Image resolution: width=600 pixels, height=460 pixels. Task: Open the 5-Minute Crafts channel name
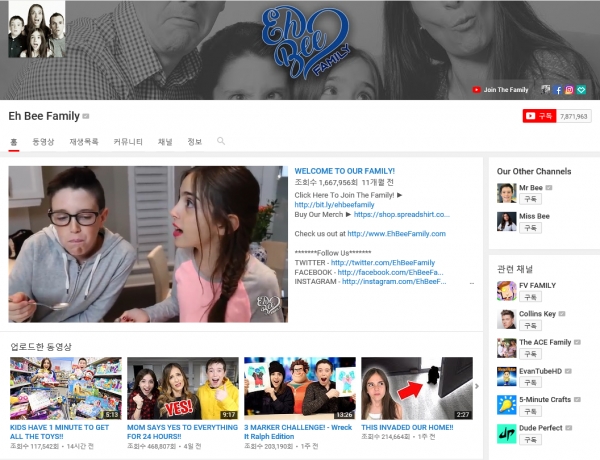(x=545, y=400)
